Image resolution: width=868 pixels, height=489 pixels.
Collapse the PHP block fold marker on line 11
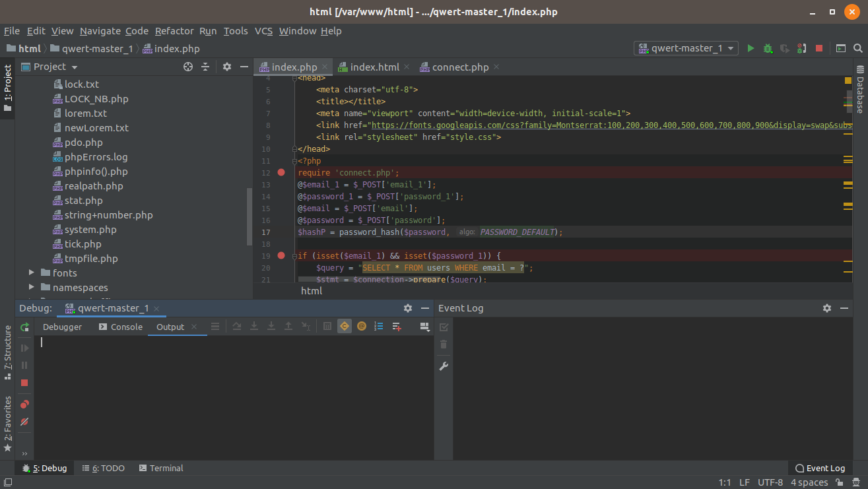tap(294, 161)
